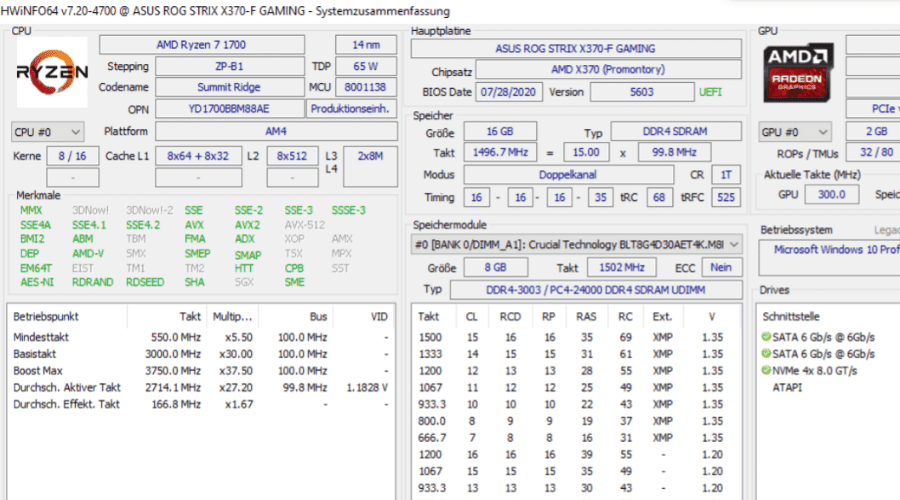Click the command rate 1T value
900x500 pixels.
click(x=726, y=175)
